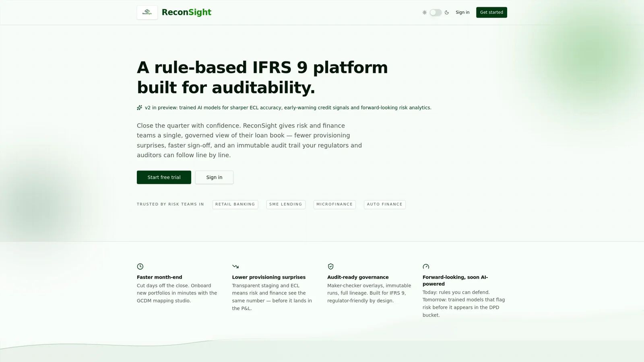Image resolution: width=644 pixels, height=362 pixels.
Task: Click the Lower provisioning surprises heading
Action: [x=269, y=277]
